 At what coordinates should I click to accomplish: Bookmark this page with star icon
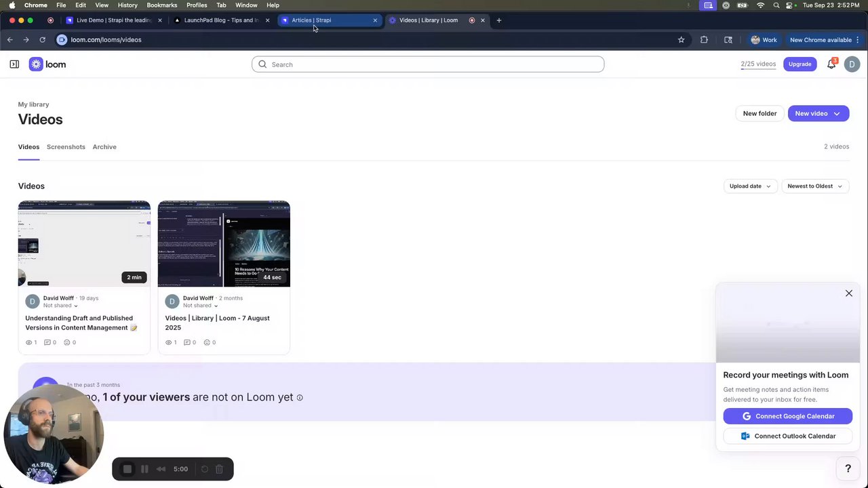click(x=681, y=40)
